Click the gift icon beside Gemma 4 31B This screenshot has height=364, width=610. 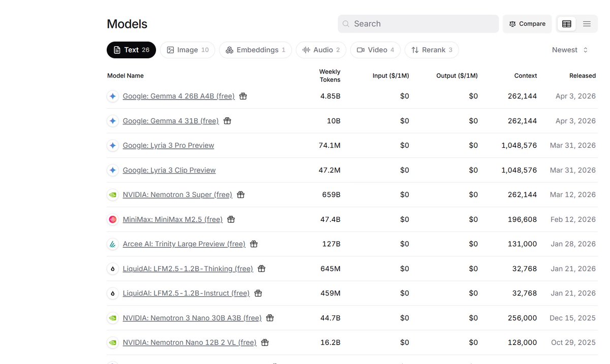click(x=227, y=121)
